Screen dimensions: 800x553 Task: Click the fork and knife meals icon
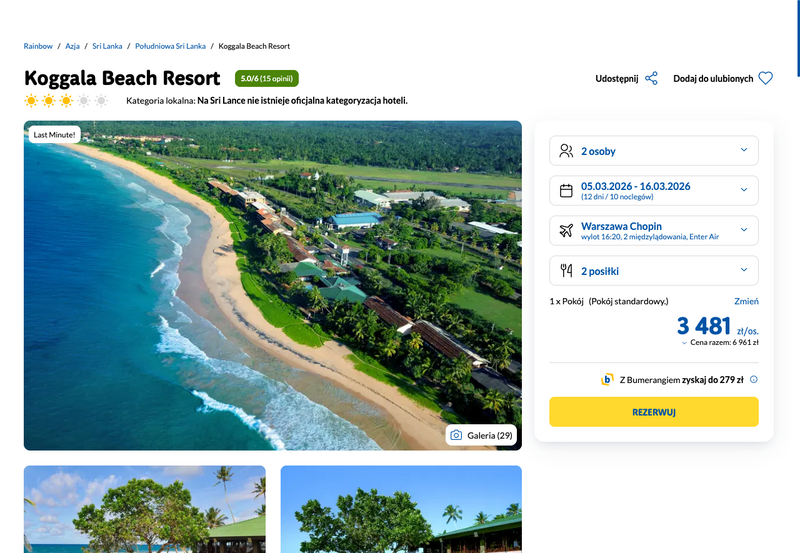(566, 270)
